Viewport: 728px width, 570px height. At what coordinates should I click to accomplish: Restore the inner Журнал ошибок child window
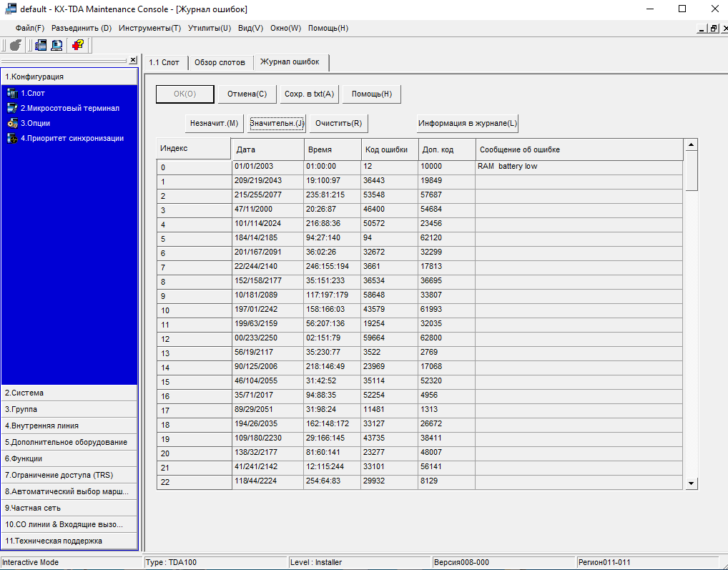(x=714, y=29)
